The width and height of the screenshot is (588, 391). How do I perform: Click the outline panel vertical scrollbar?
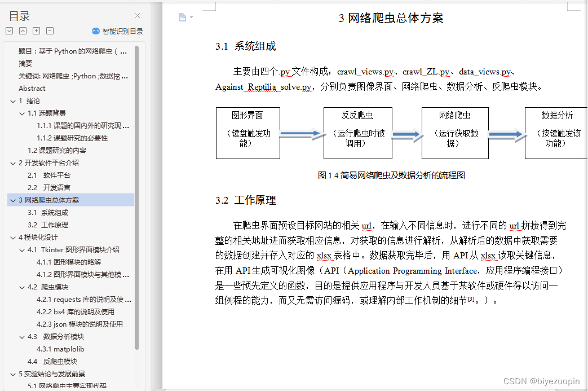tap(137, 197)
